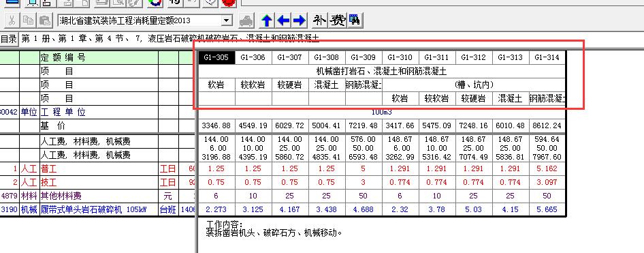Viewport: 644px width, 253px height.
Task: Click the chapter path text field
Action: 170,39
